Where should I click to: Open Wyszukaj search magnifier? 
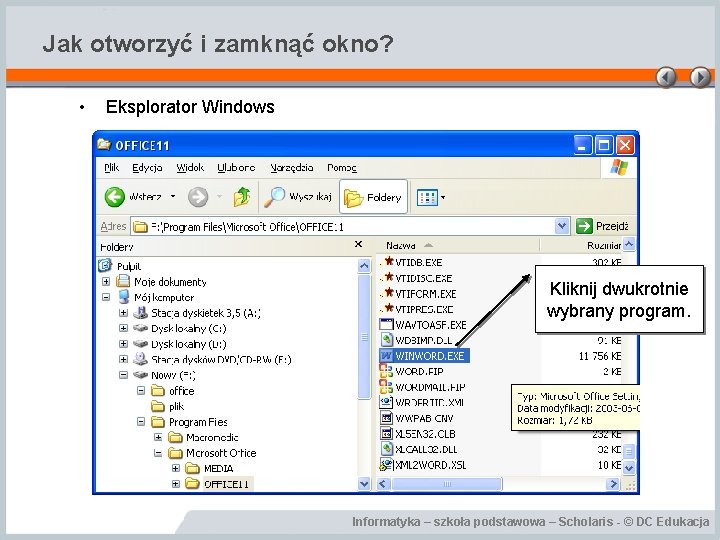pos(275,197)
